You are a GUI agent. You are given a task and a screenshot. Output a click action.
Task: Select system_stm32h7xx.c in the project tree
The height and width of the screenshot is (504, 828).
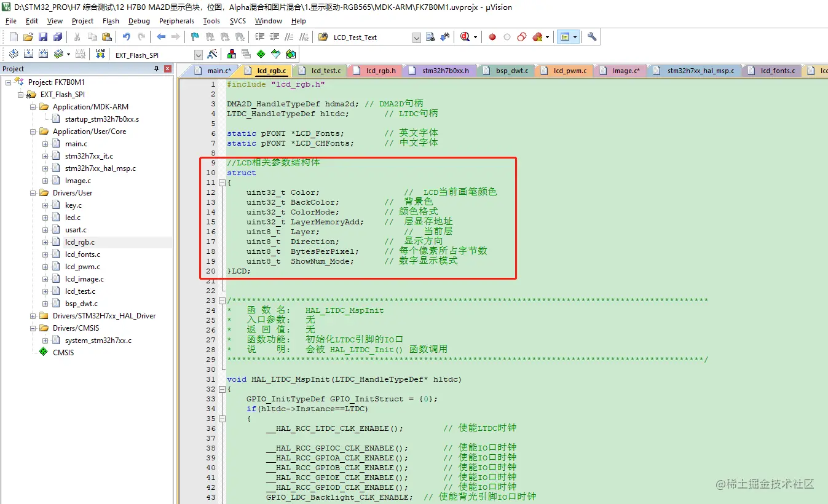coord(98,341)
